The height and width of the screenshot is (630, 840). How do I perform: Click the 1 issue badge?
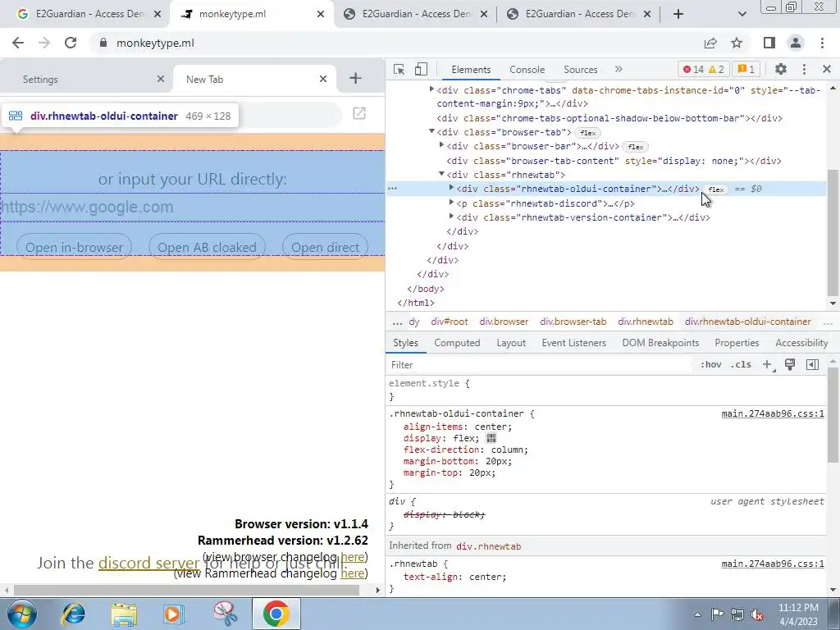tap(746, 69)
